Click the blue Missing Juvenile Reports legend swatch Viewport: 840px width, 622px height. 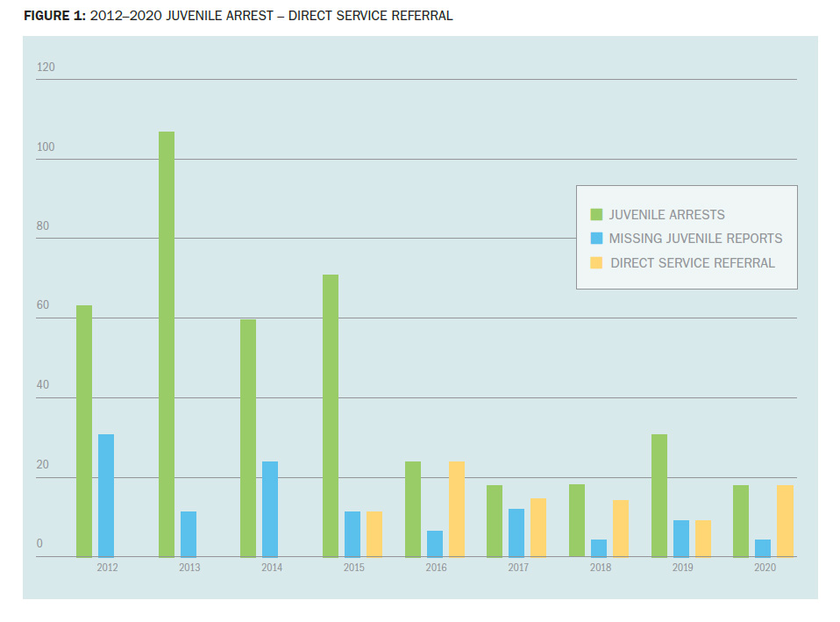coord(596,239)
